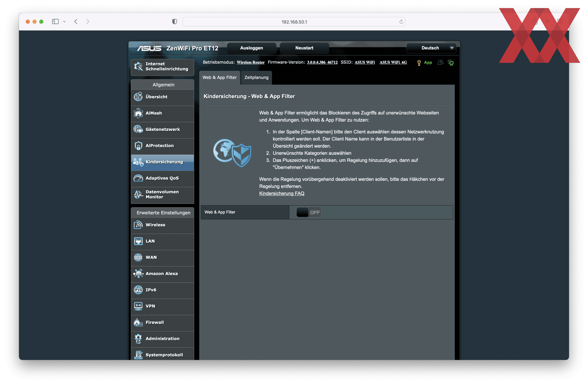Click the Systemprotokoll menu label

tap(164, 355)
